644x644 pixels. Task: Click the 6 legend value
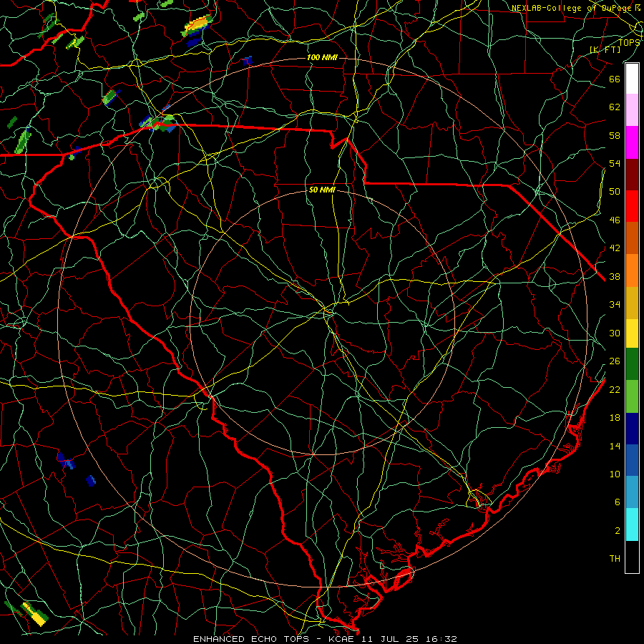pyautogui.click(x=617, y=502)
